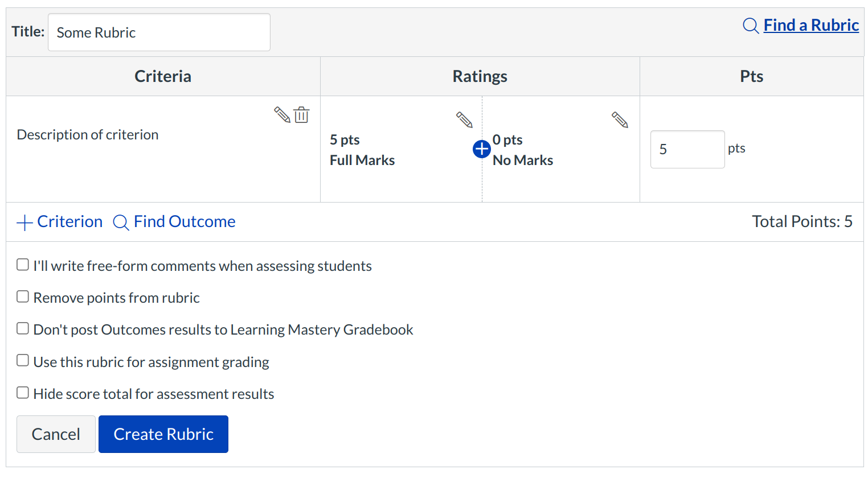This screenshot has width=868, height=478.
Task: Add a rating with the blue plus icon
Action: [x=482, y=149]
